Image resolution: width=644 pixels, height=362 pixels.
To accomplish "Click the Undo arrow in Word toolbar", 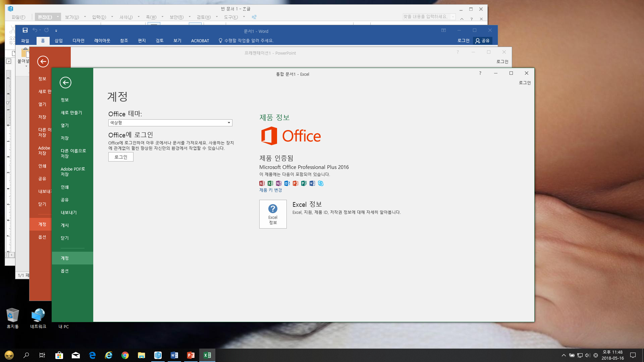I will (x=35, y=30).
